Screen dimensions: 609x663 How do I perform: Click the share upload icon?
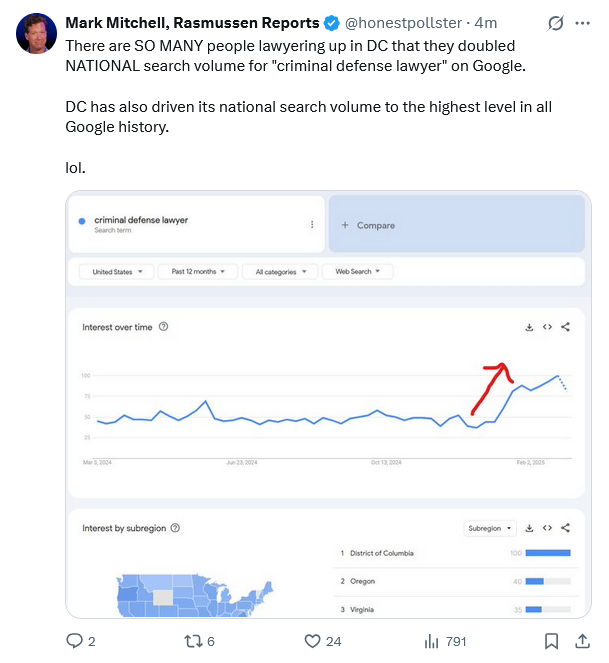pos(583,641)
